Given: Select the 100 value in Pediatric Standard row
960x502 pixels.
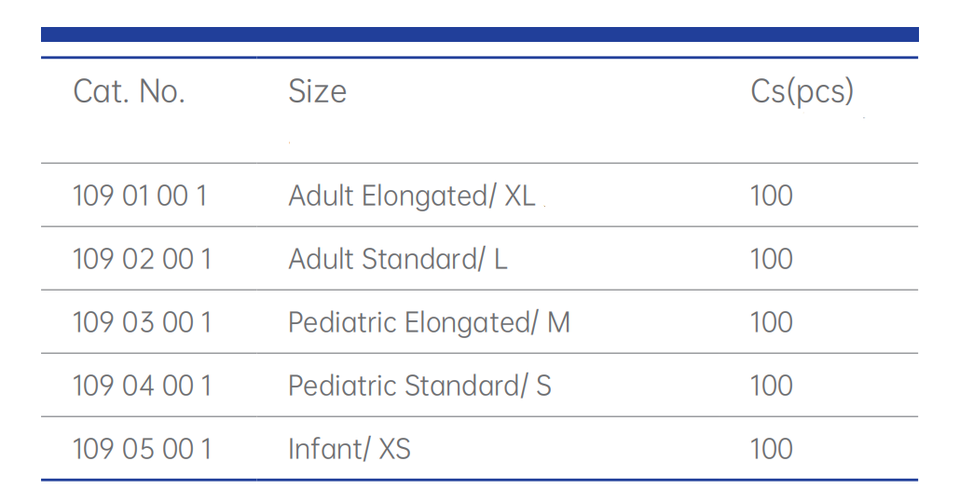Looking at the screenshot, I should coord(771,386).
